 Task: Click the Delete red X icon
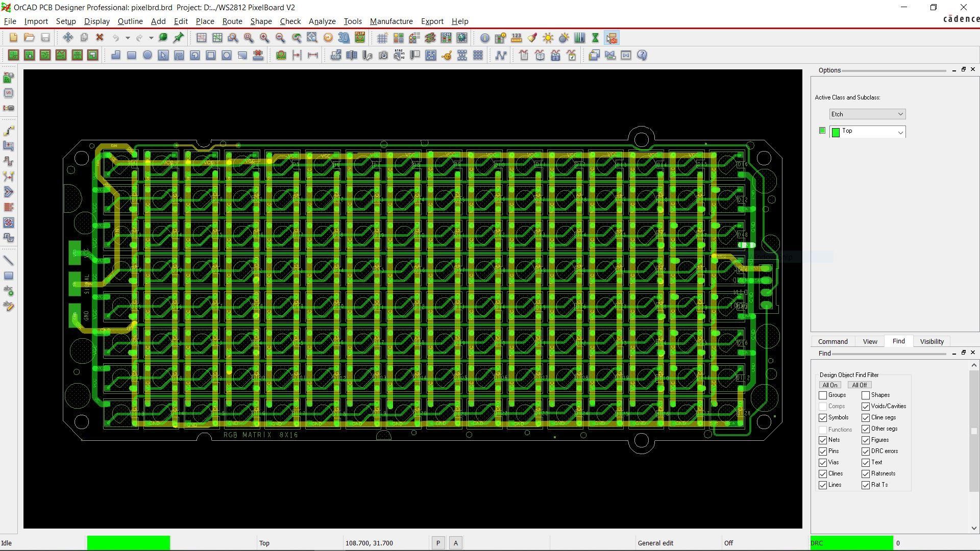pyautogui.click(x=100, y=38)
